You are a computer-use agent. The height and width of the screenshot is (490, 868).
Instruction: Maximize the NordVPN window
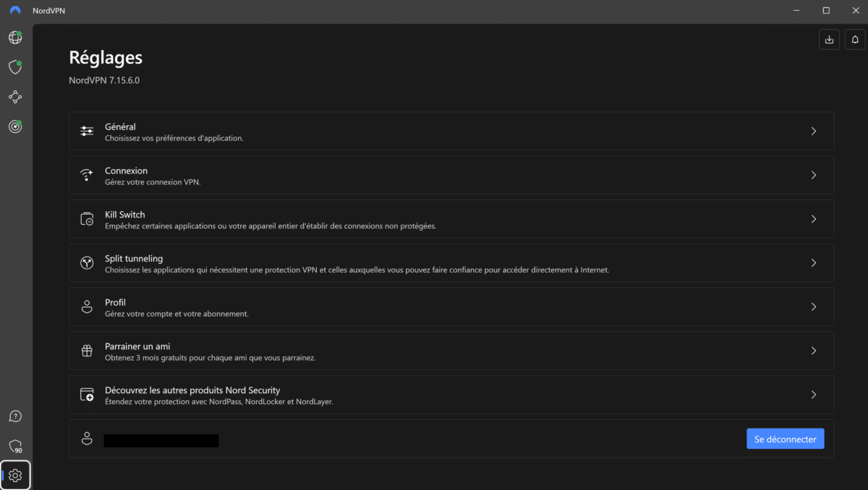(826, 11)
